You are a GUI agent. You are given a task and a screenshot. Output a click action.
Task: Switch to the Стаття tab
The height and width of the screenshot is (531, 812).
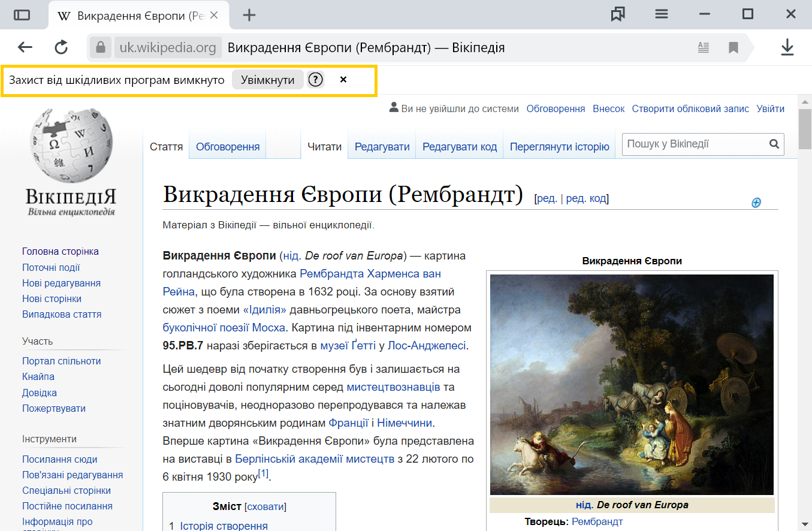click(167, 146)
